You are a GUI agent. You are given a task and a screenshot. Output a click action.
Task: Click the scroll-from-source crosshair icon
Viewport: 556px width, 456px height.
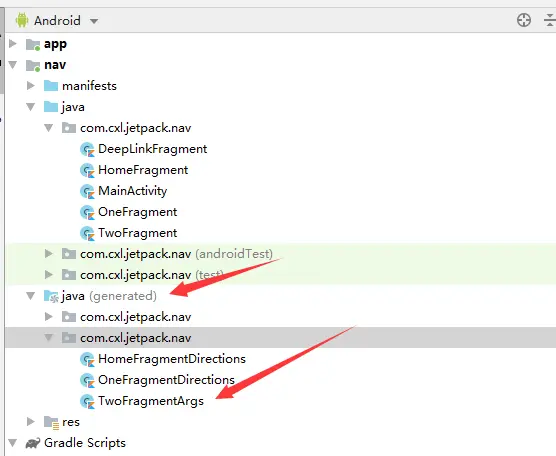point(524,20)
